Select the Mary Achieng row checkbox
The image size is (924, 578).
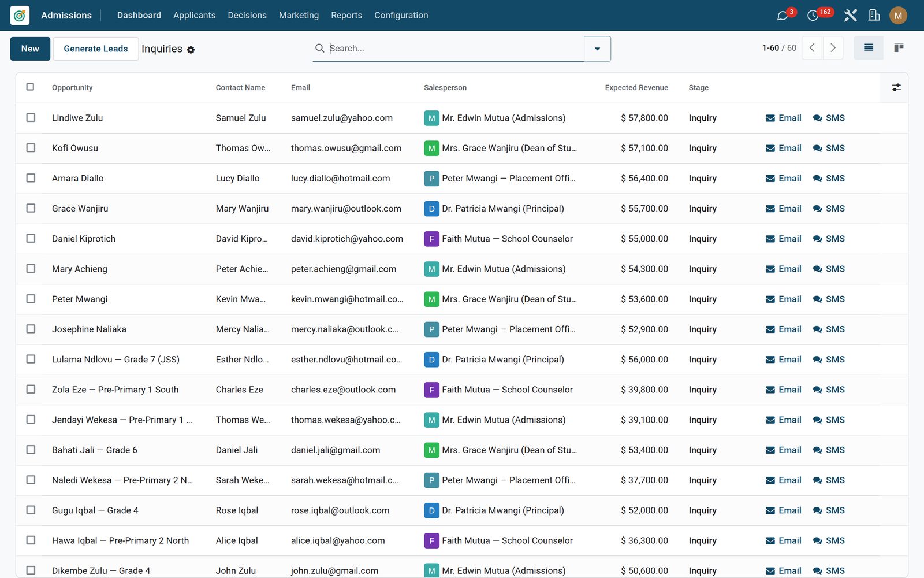[x=31, y=268]
